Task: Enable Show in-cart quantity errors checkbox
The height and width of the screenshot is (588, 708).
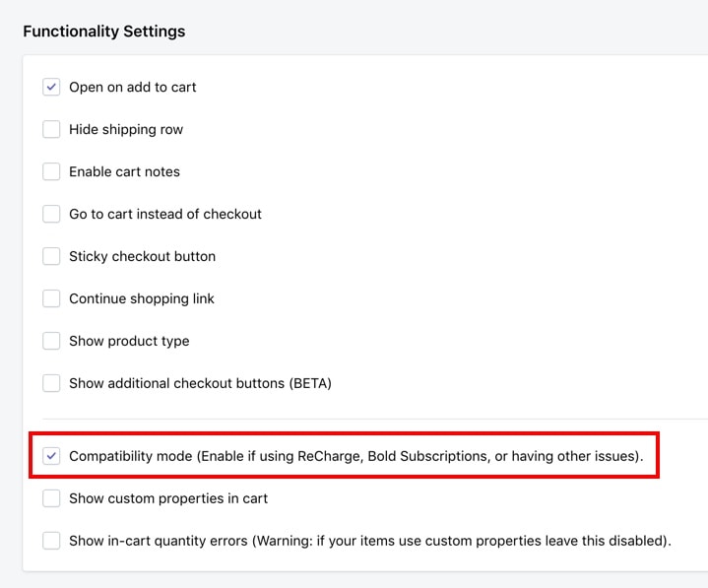Action: [51, 541]
